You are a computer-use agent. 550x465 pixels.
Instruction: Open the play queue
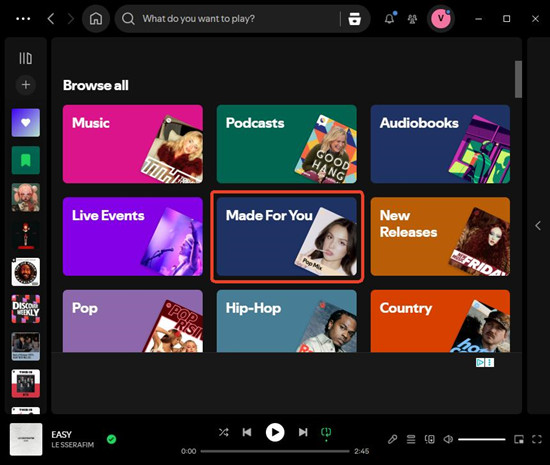pos(411,439)
